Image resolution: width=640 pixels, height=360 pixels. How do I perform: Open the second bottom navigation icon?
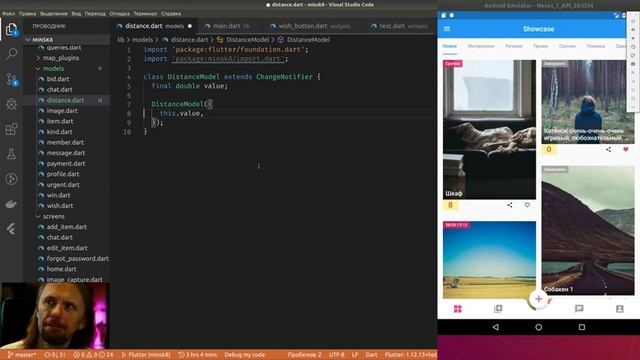(498, 309)
